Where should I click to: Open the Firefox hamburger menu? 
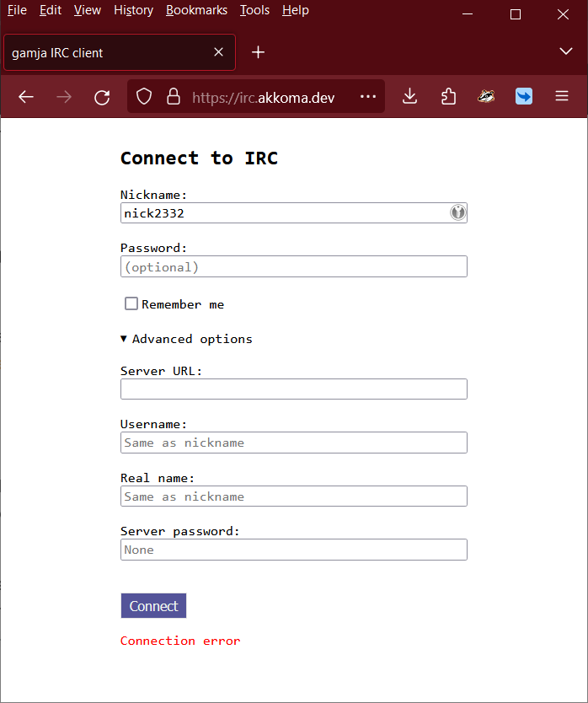562,96
